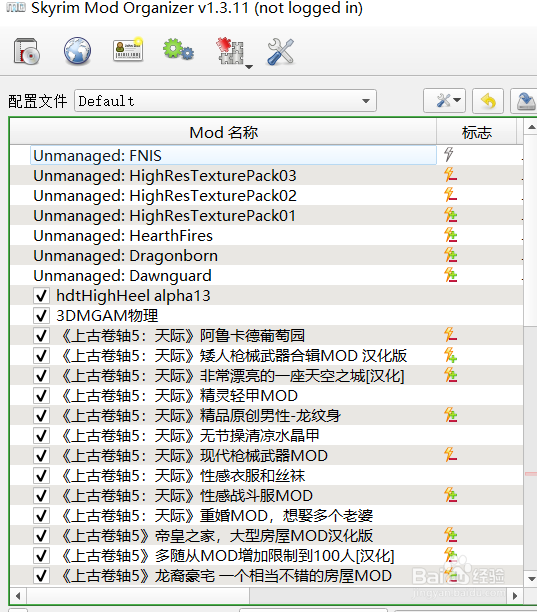Click horizontal scrollbar right arrow

[x=515, y=596]
